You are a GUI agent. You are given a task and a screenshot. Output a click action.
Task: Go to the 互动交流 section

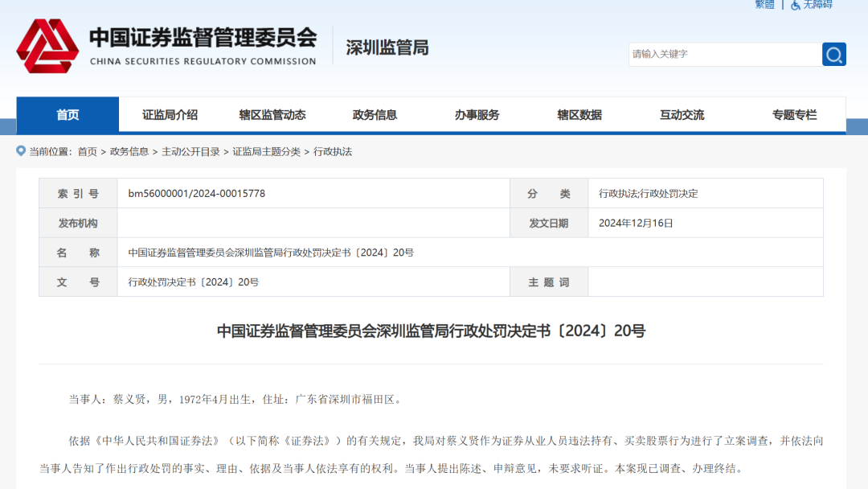pyautogui.click(x=682, y=115)
